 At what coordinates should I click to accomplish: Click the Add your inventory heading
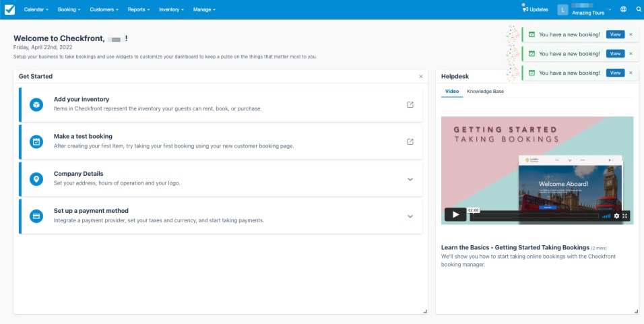(82, 100)
